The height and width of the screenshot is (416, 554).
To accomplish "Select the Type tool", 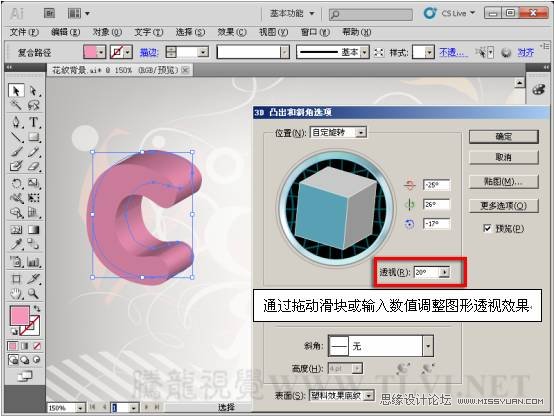I will pos(34,122).
